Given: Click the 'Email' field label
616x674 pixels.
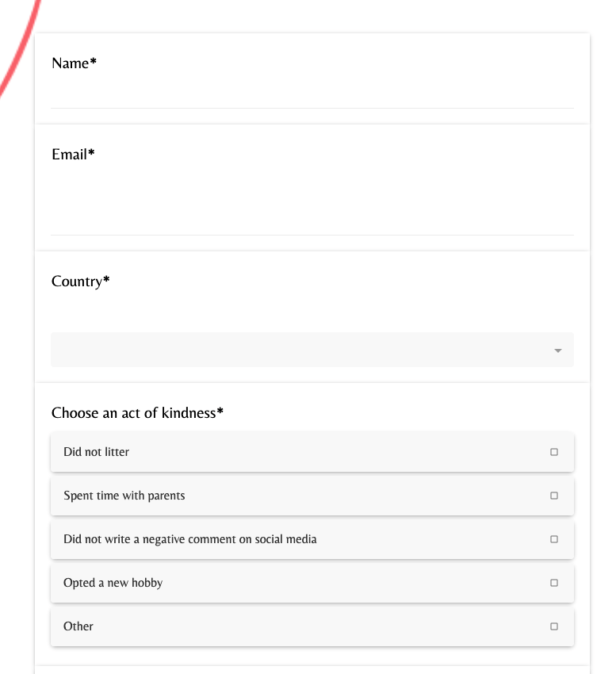Looking at the screenshot, I should [x=70, y=155].
